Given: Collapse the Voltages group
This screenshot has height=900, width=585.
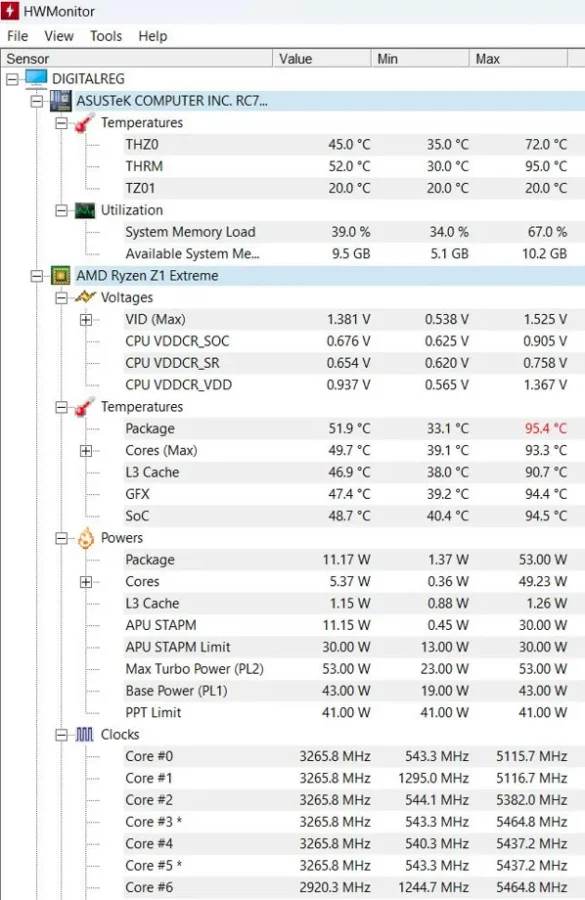Looking at the screenshot, I should tap(61, 298).
